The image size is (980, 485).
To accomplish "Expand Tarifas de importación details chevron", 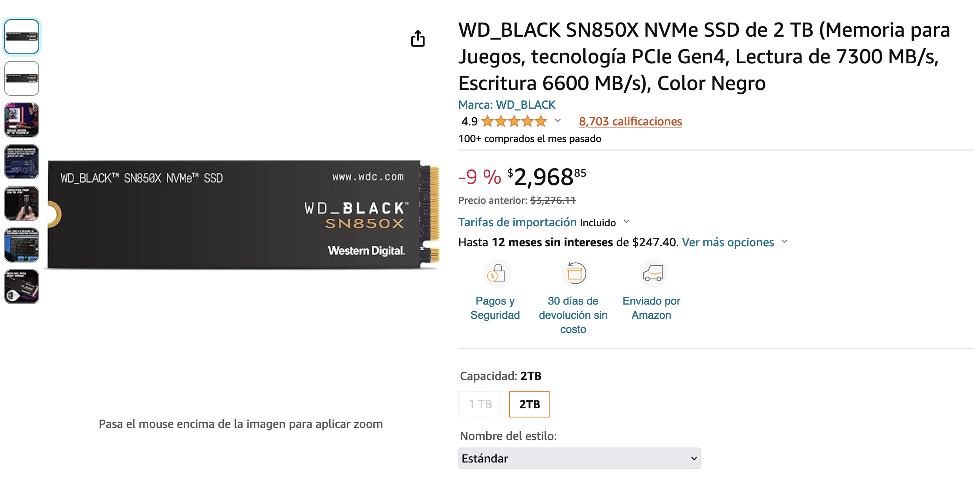I will pyautogui.click(x=627, y=222).
